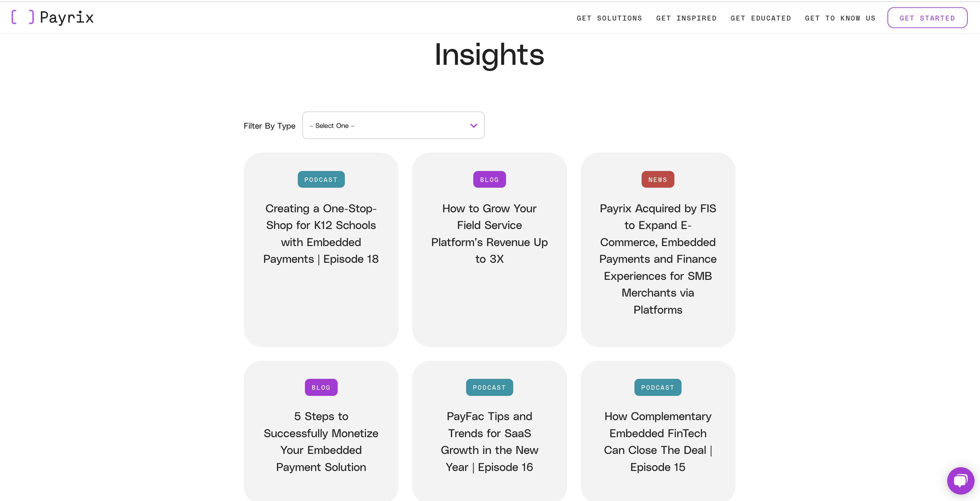This screenshot has width=980, height=501.
Task: Click the PODCAST badge on Episode 18 card
Action: pyautogui.click(x=321, y=180)
